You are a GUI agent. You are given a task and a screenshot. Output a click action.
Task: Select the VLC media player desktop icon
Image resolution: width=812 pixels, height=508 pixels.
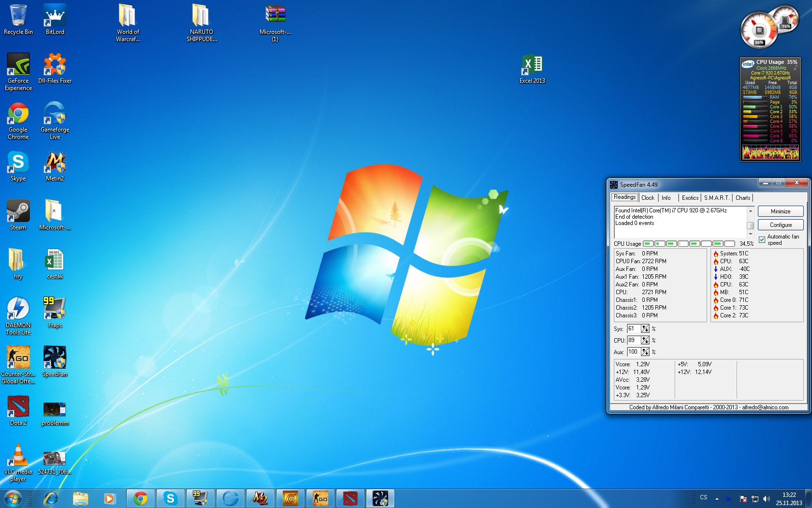pyautogui.click(x=18, y=463)
